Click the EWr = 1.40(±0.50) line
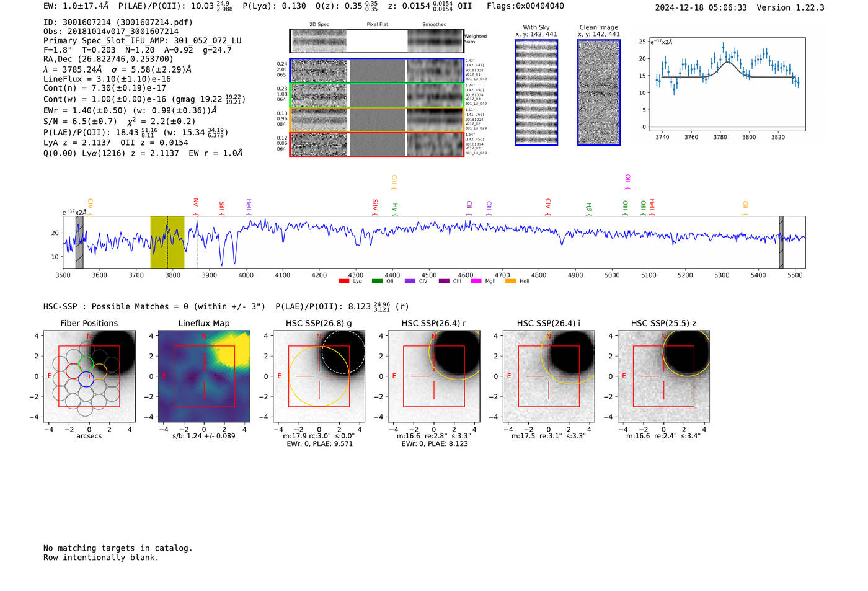868x591 pixels. 130,110
